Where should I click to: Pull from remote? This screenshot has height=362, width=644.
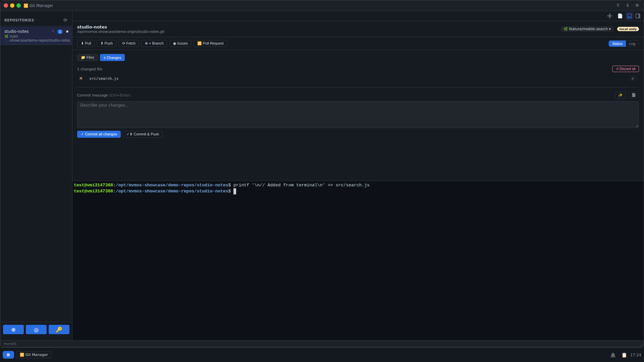click(86, 44)
